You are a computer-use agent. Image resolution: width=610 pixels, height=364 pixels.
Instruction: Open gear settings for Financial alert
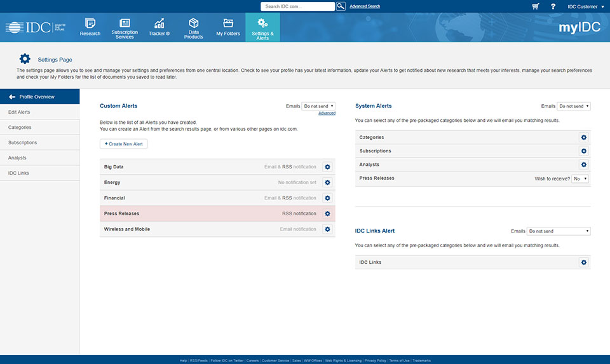328,198
